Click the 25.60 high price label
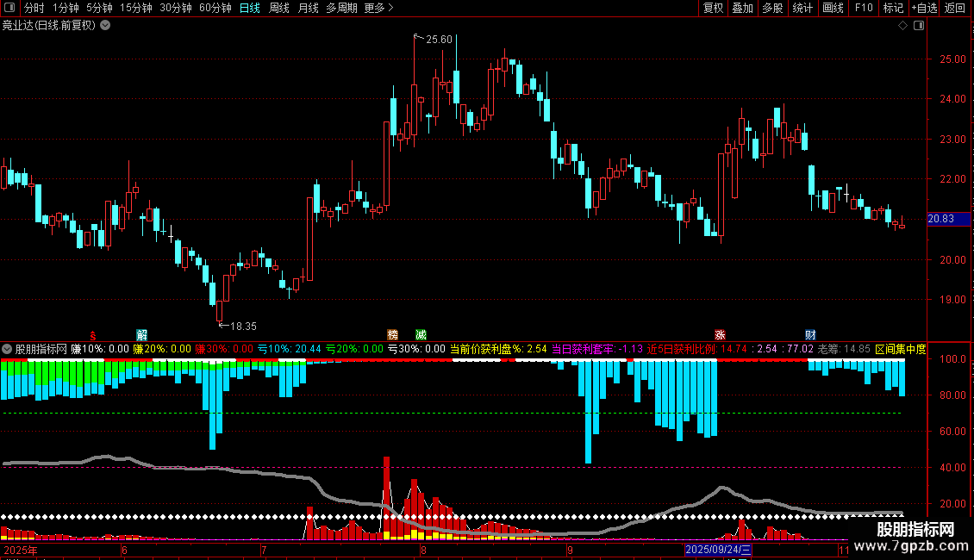 [x=440, y=40]
